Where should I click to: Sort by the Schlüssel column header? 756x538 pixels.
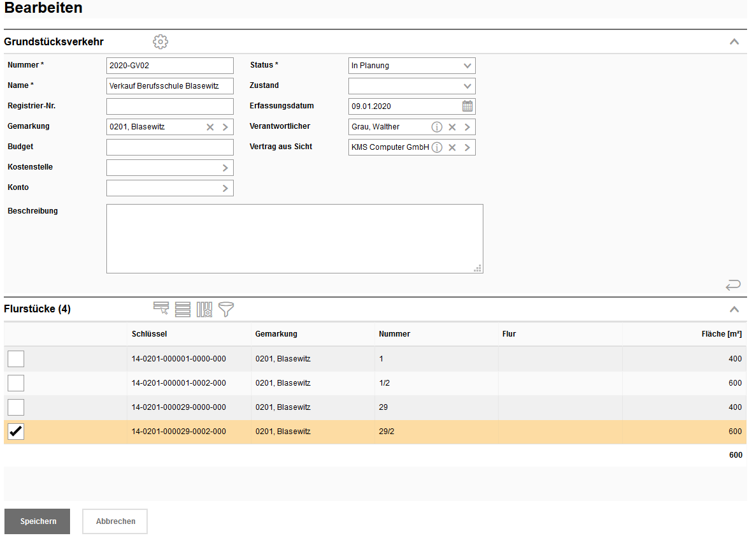point(150,334)
